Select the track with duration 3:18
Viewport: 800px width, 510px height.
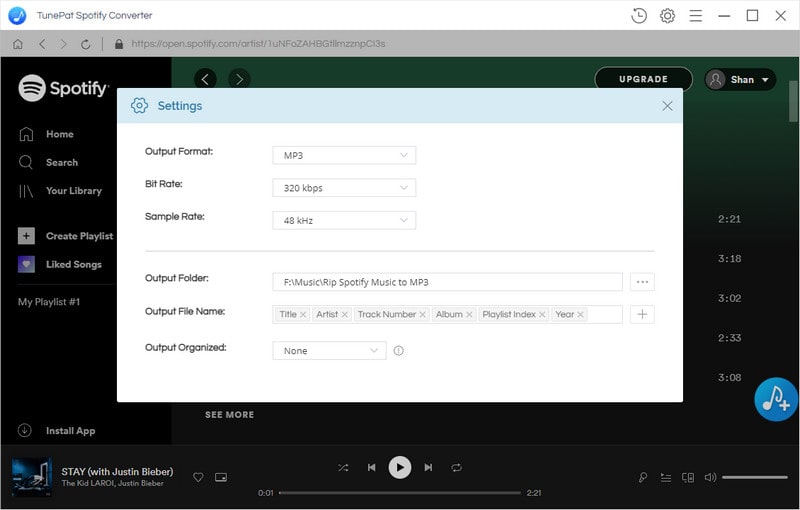pos(730,259)
